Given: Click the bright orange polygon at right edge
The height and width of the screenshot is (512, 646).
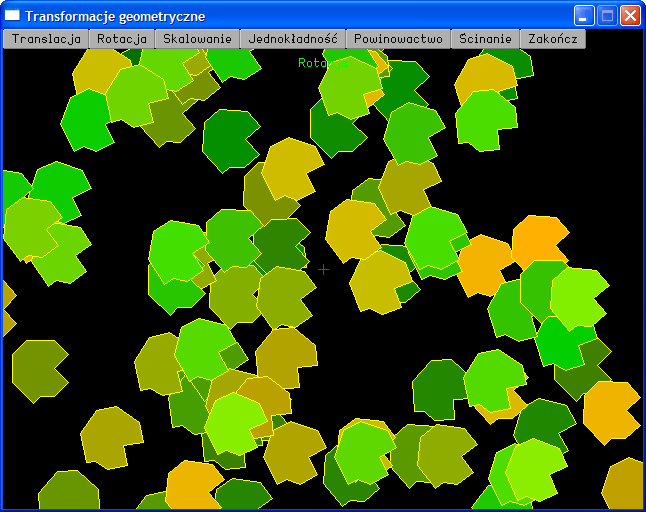Looking at the screenshot, I should tap(610, 410).
